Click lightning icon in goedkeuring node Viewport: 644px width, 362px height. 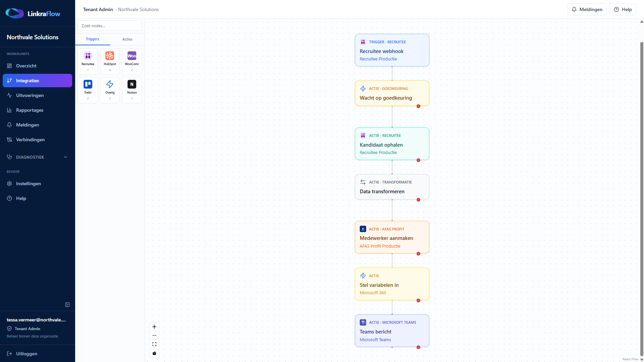(x=363, y=89)
